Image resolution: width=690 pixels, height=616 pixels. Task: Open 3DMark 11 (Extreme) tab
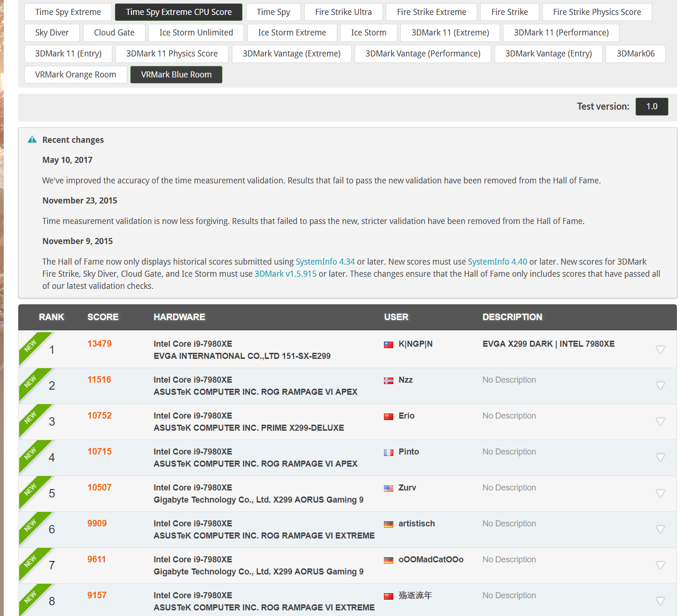(x=450, y=33)
